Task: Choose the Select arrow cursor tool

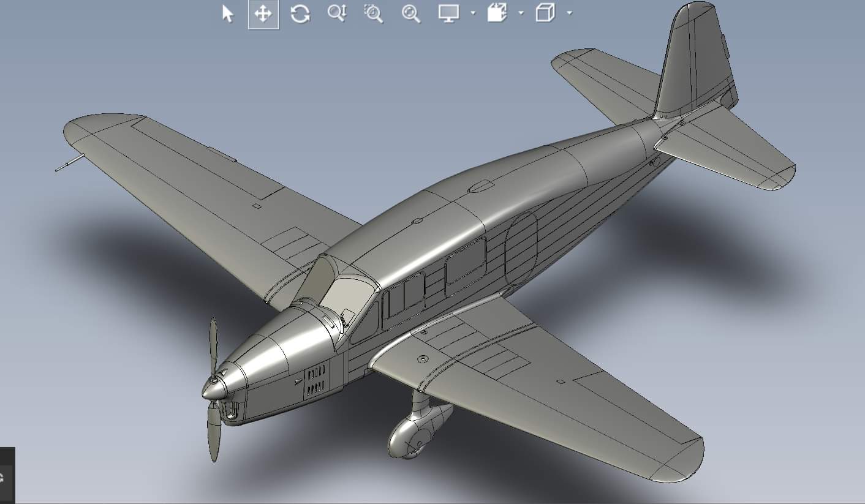Action: click(227, 13)
